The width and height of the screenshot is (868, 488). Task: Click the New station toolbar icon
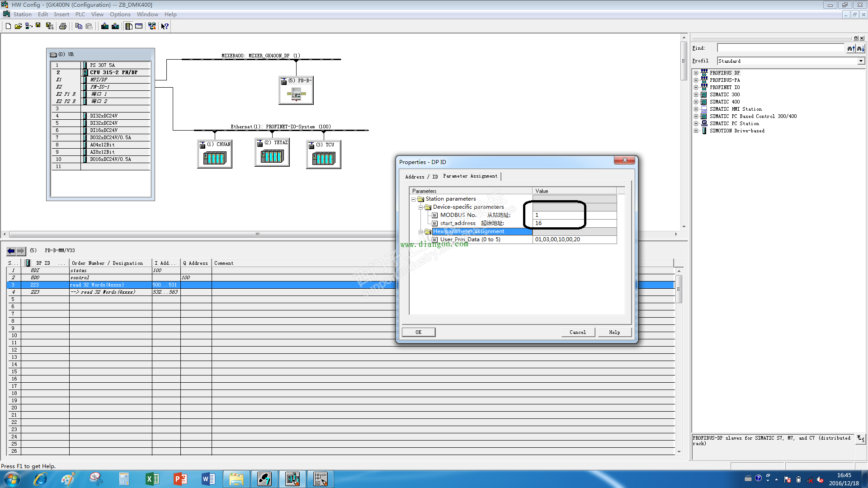click(x=8, y=26)
